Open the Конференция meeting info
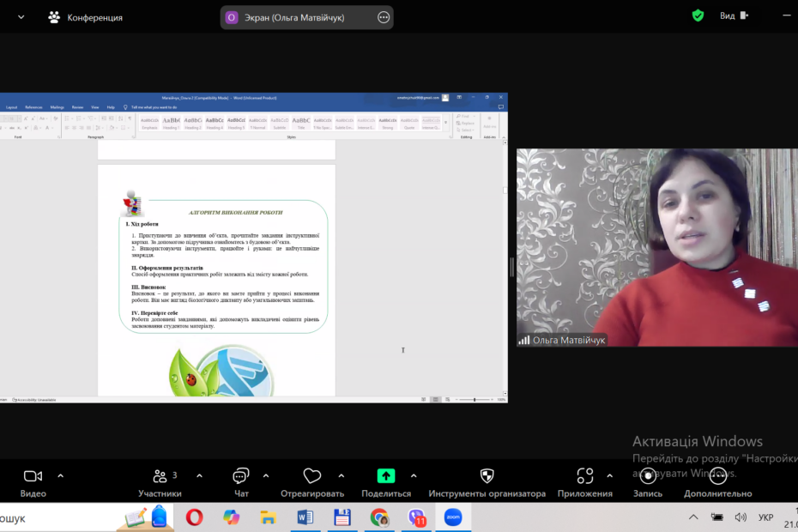The width and height of the screenshot is (798, 532). [x=86, y=17]
